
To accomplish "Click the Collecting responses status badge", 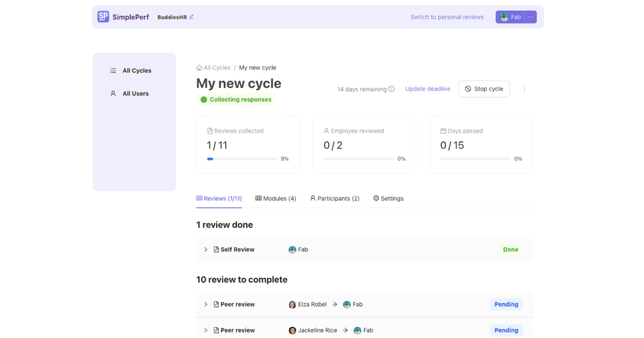I will (x=236, y=100).
